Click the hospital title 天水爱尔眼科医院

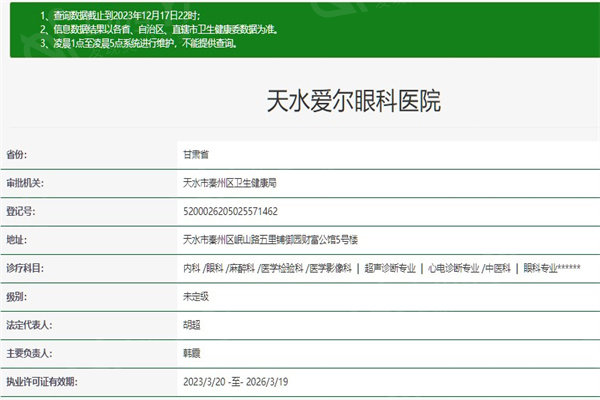354,101
